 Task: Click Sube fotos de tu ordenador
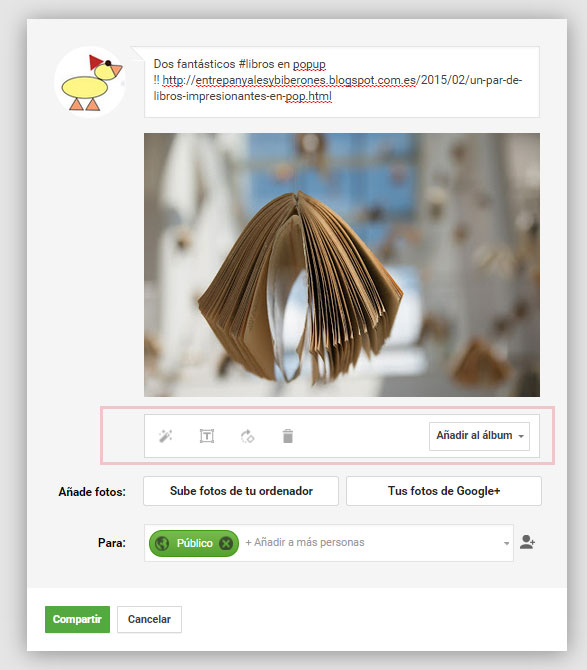tap(241, 491)
